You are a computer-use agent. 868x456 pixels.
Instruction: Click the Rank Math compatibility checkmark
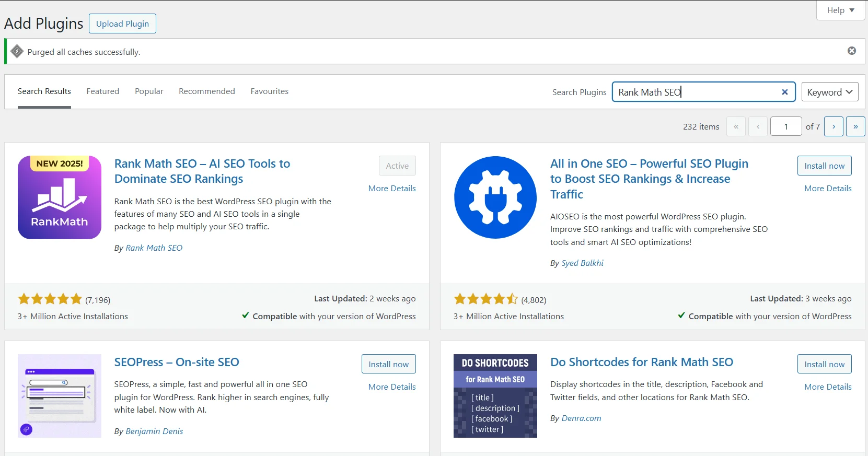[x=246, y=315]
